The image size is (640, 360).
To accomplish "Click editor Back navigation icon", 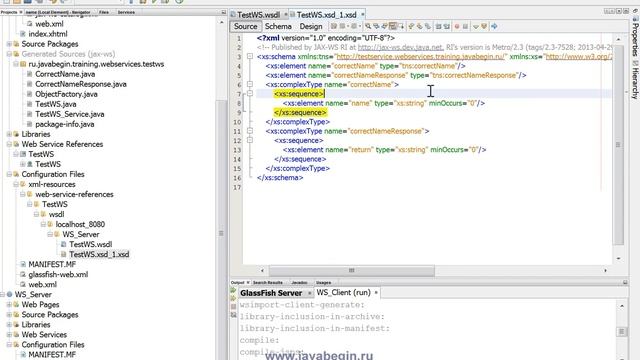I will click(343, 26).
